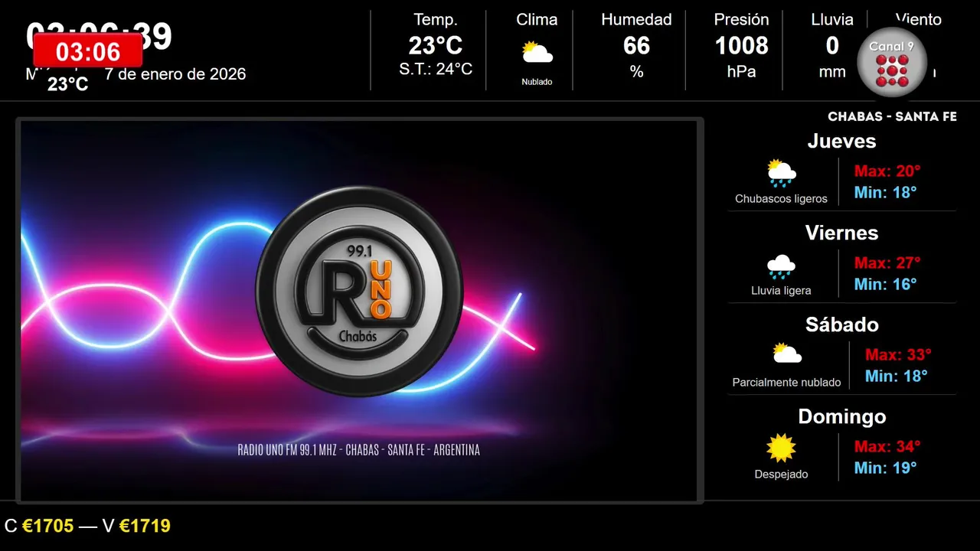Click Jueves Max: 20° value
This screenshot has height=551, width=980.
point(887,171)
